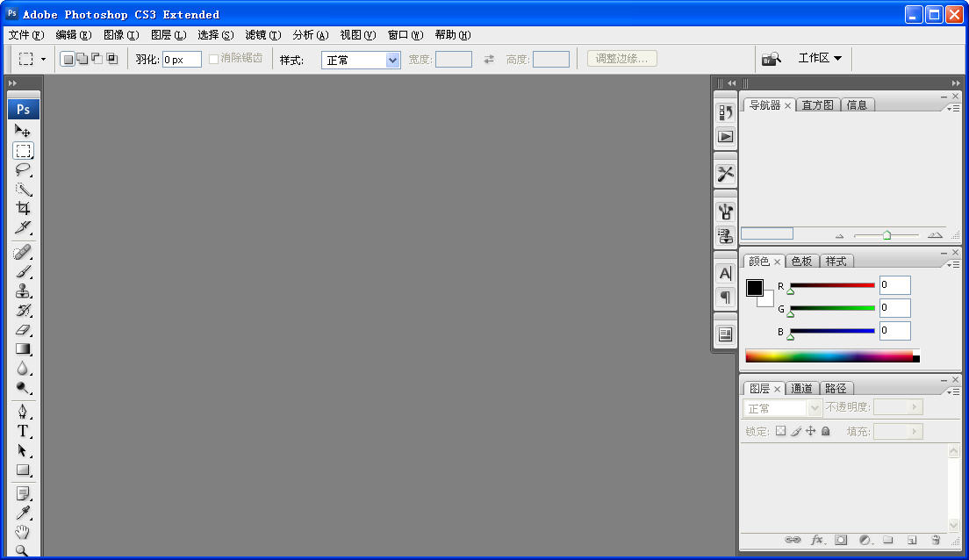Open the layer blend mode 正常 dropdown
This screenshot has height=560, width=969.
click(783, 408)
